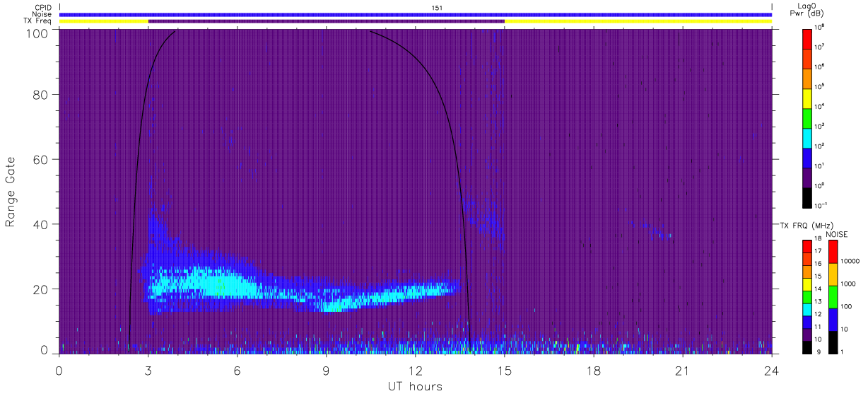This screenshot has width=868, height=401.
Task: Click the '14' label on TX FRQ colorbar
Action: pos(818,289)
